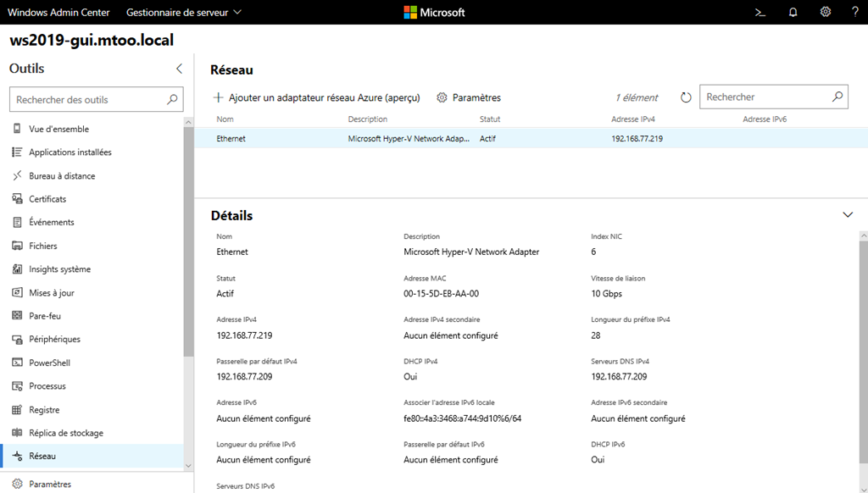The width and height of the screenshot is (868, 493).
Task: Open the Pare-feu tool
Action: pyautogui.click(x=44, y=316)
